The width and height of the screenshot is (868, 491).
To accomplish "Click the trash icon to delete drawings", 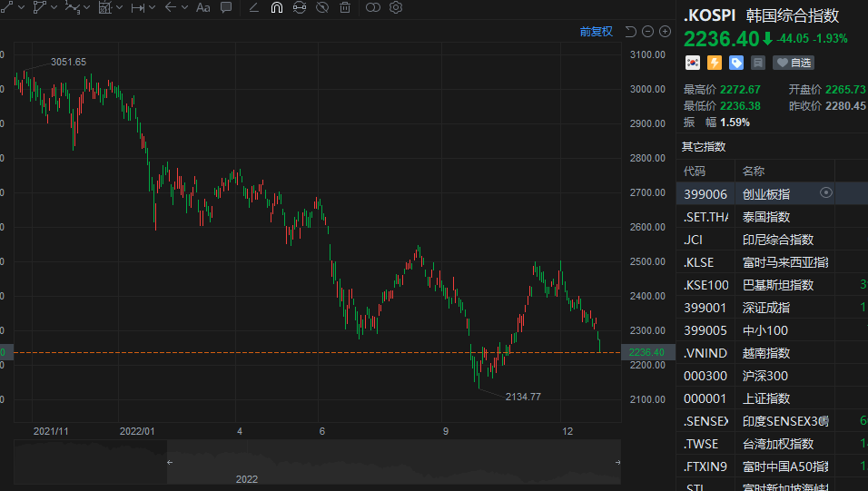I will pyautogui.click(x=345, y=7).
